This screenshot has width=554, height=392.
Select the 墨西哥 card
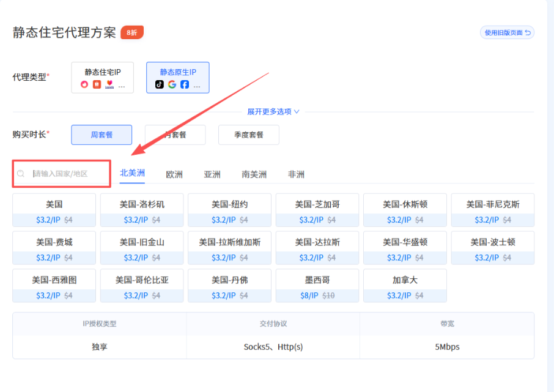click(317, 286)
